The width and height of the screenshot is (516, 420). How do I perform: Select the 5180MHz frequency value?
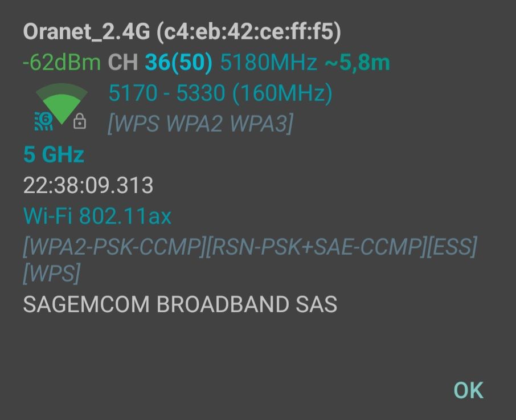268,62
